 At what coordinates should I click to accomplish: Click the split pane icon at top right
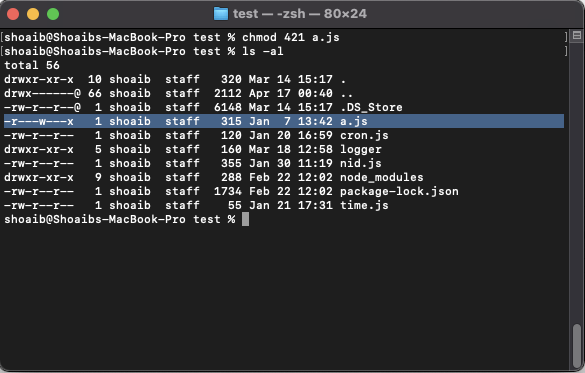577,35
